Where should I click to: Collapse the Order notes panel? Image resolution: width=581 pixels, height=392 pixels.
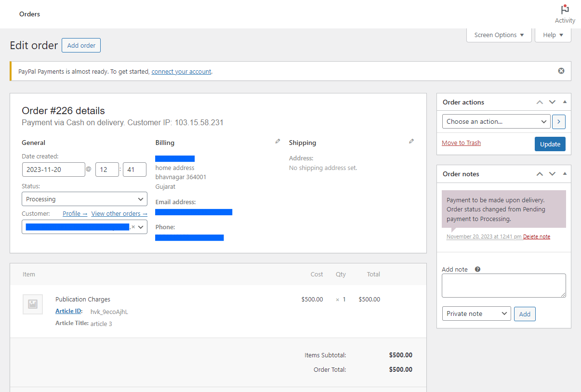pos(564,174)
